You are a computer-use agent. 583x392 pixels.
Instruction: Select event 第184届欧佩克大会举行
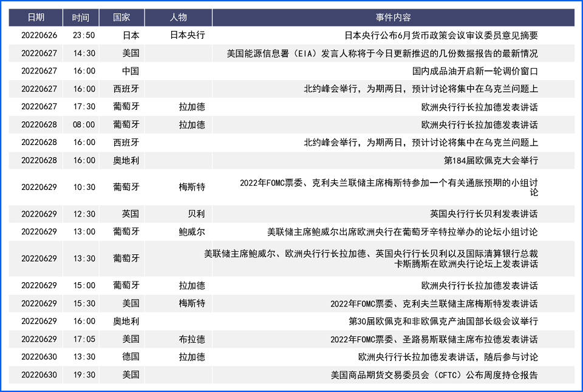491,161
